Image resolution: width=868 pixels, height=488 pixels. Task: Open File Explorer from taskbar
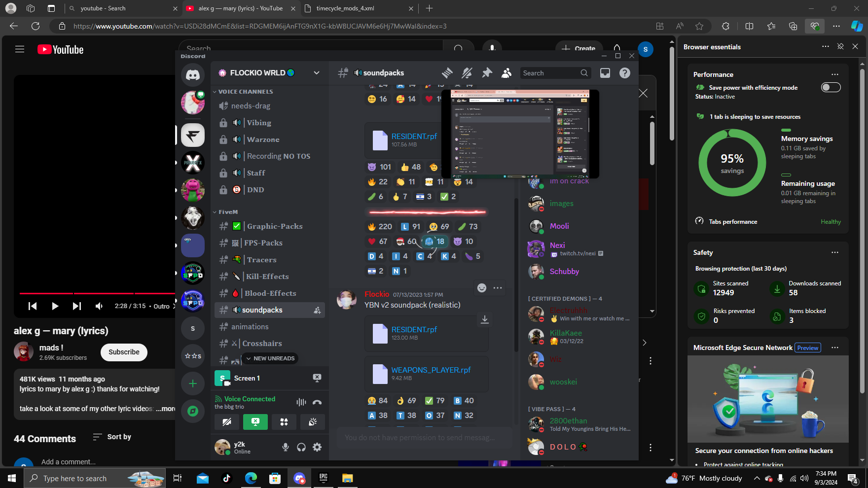(x=348, y=478)
